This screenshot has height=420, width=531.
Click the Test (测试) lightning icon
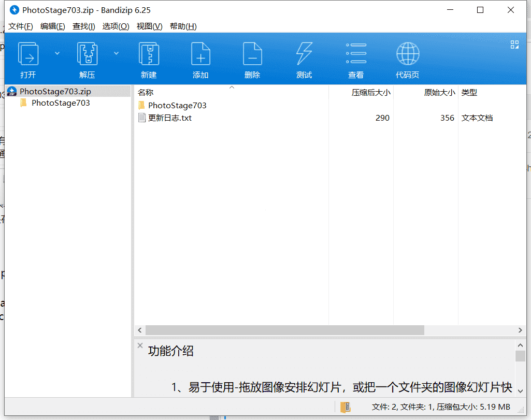(x=304, y=54)
